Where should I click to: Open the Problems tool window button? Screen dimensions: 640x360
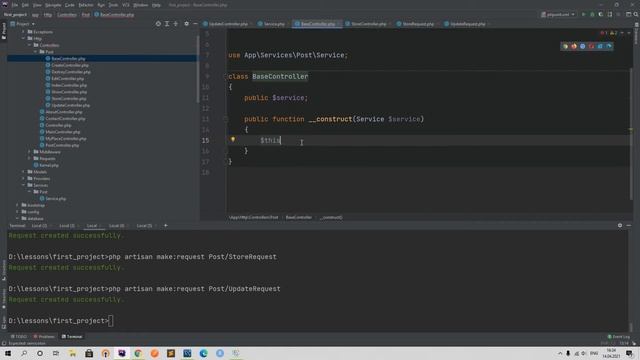[44, 336]
